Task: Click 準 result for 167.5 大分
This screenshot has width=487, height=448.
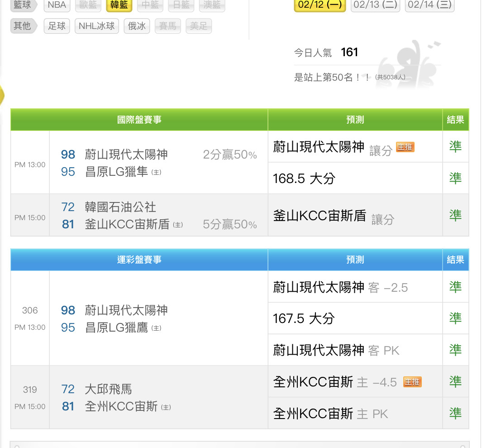Action: pos(455,318)
